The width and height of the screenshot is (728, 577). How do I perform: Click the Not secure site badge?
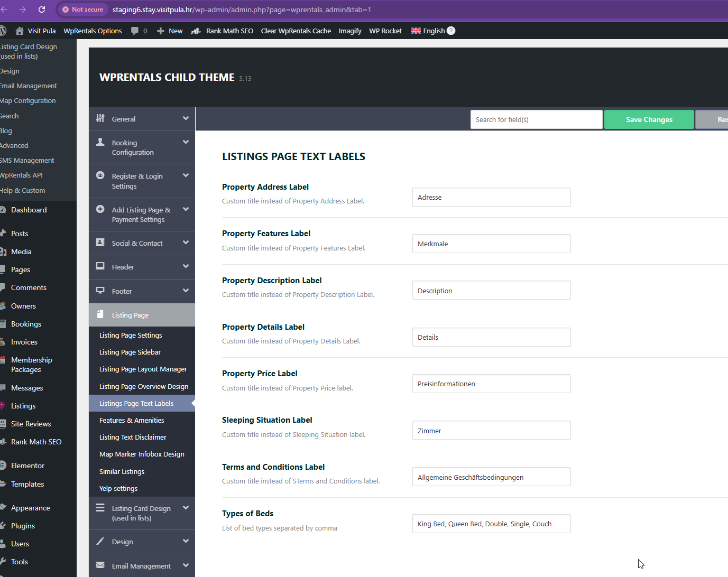[82, 10]
